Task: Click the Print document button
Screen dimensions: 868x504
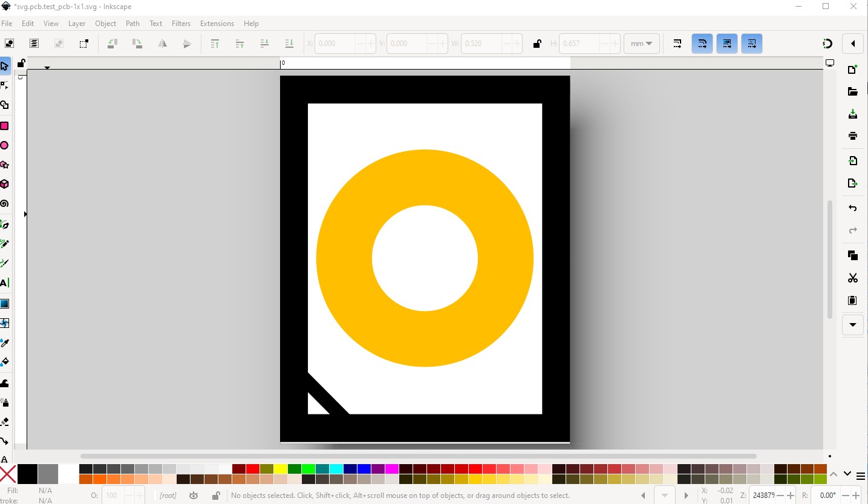Action: [853, 136]
